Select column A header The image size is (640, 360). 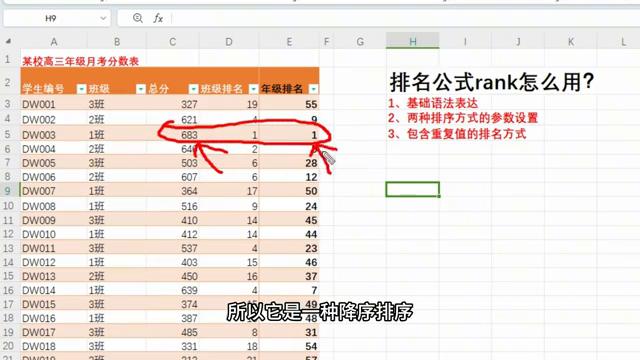(x=54, y=42)
